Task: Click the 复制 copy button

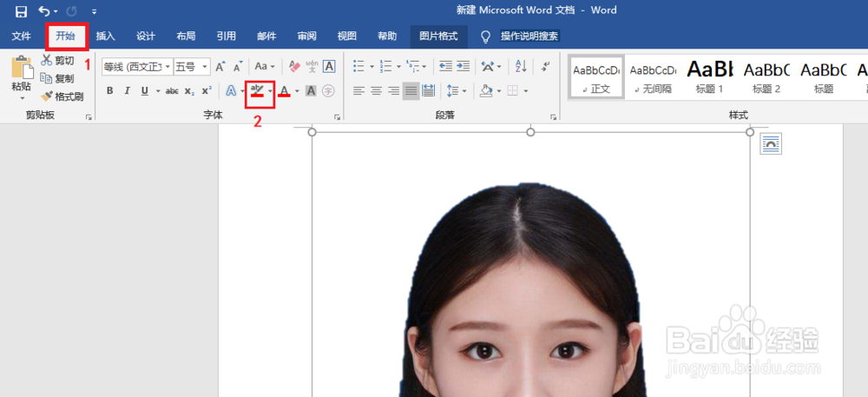Action: (57, 79)
